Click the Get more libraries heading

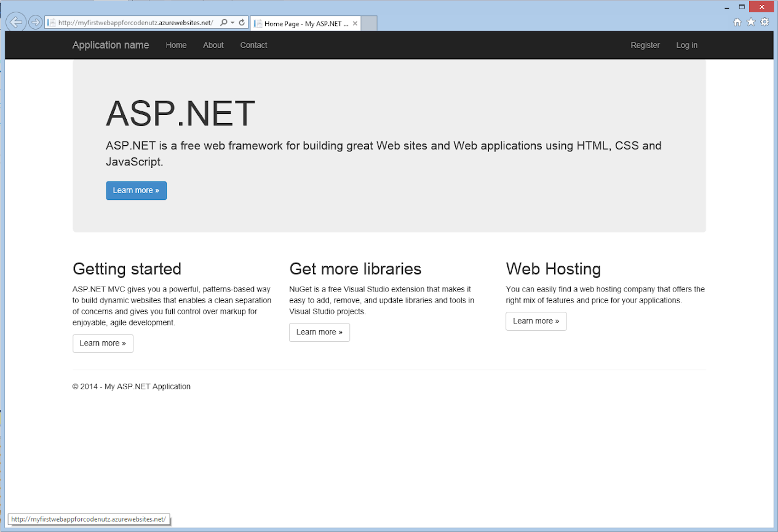[x=355, y=269]
